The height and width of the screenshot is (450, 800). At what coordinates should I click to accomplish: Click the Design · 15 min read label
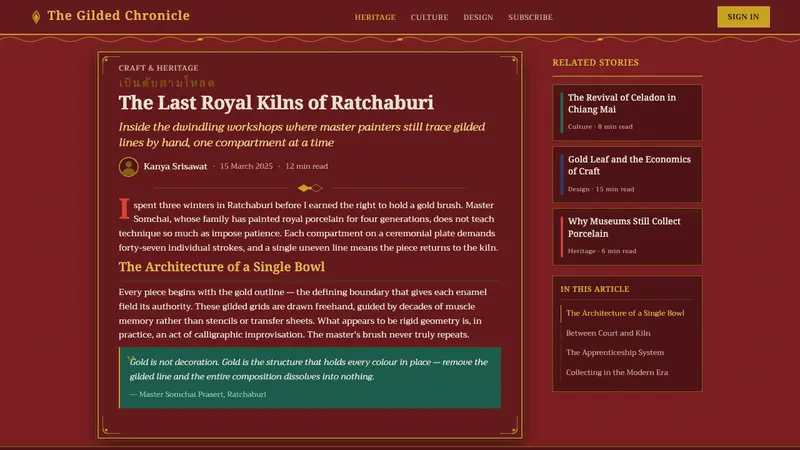[x=601, y=189]
